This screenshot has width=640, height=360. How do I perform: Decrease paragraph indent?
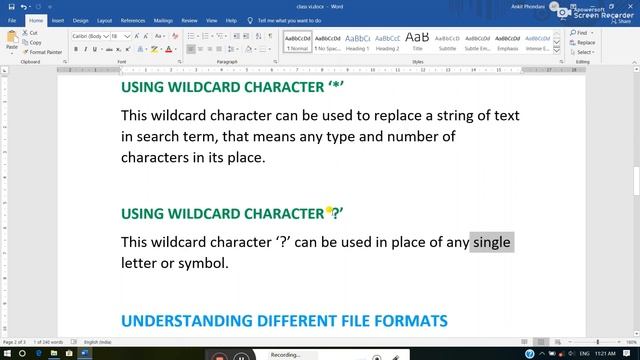tap(237, 36)
